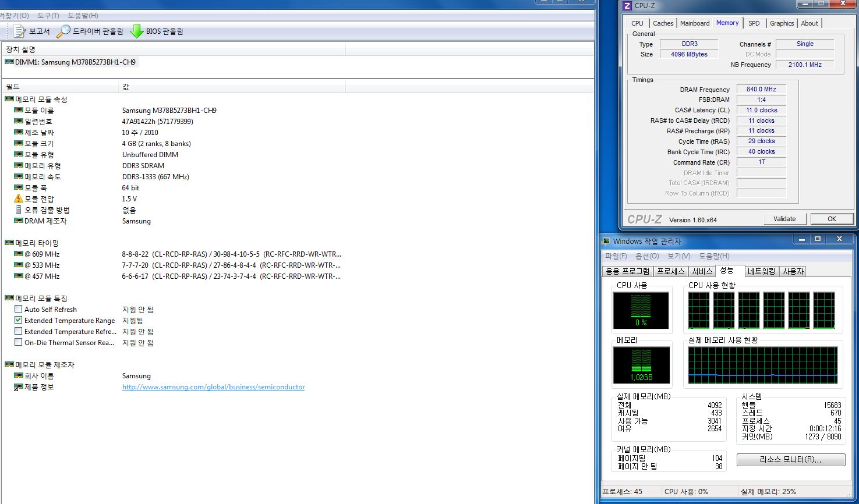Image resolution: width=859 pixels, height=504 pixels.
Task: Select the 메모리 모듈 특징 group icon
Action: coord(9,298)
